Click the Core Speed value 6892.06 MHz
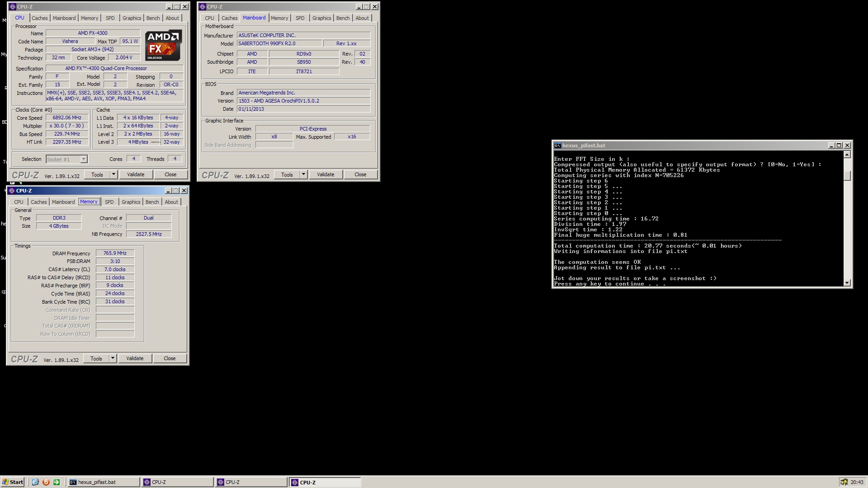 point(67,117)
